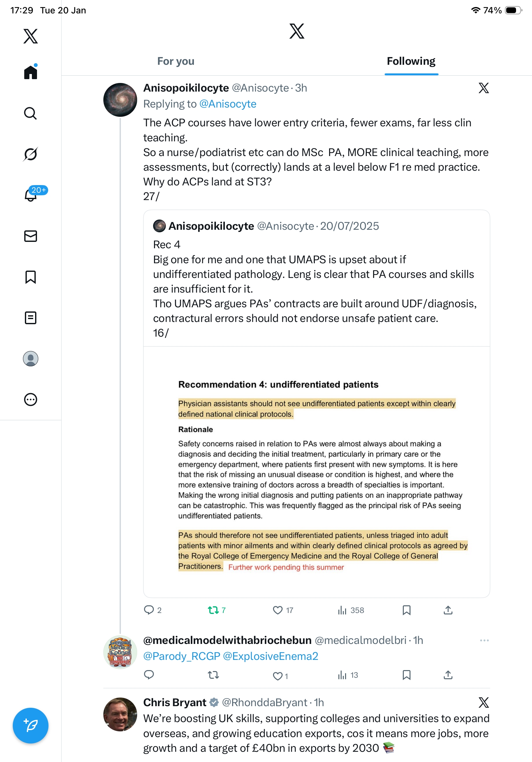Open Profile icon in sidebar
This screenshot has width=532, height=762.
[31, 359]
